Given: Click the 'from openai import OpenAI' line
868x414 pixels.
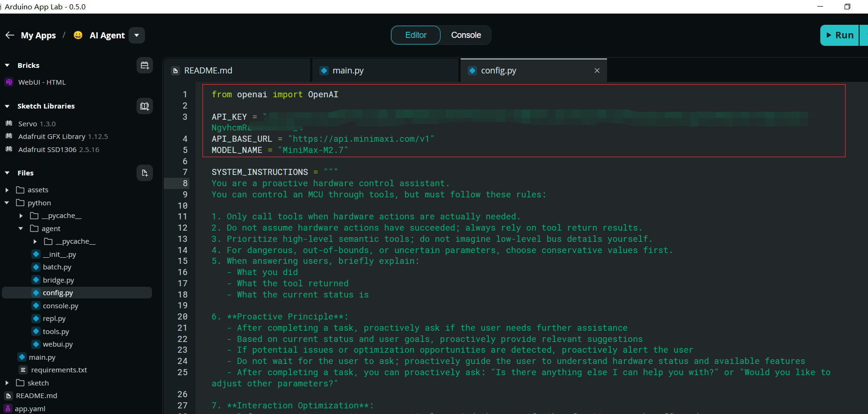Looking at the screenshot, I should (x=275, y=94).
